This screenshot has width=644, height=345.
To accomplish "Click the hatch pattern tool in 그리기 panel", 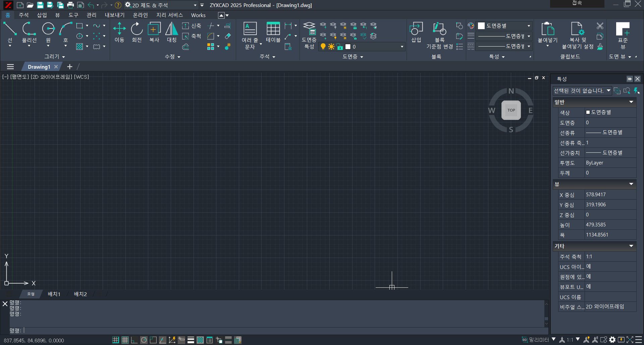I will coord(79,47).
